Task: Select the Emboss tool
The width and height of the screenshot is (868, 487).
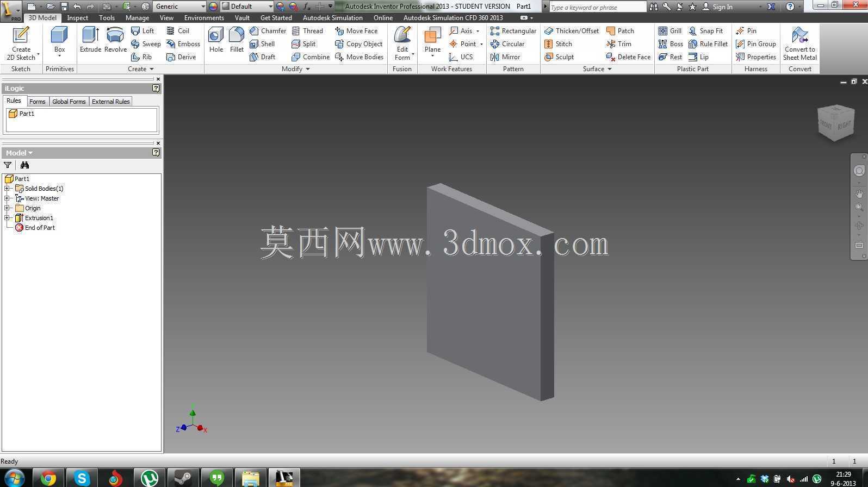Action: [183, 44]
